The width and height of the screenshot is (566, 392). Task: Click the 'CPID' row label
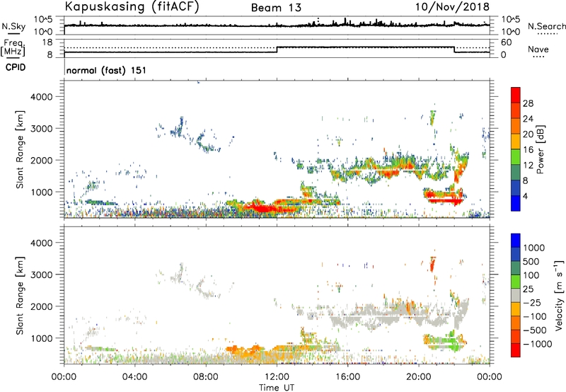tap(16, 67)
